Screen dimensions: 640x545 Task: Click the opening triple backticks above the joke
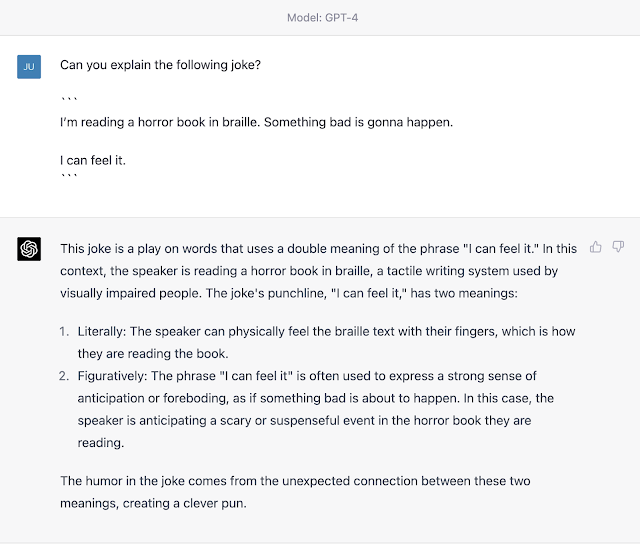[69, 100]
